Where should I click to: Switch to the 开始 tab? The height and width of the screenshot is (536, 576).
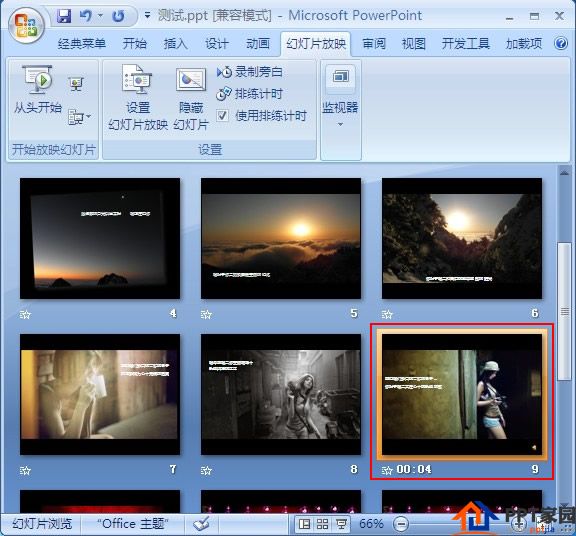coord(134,44)
